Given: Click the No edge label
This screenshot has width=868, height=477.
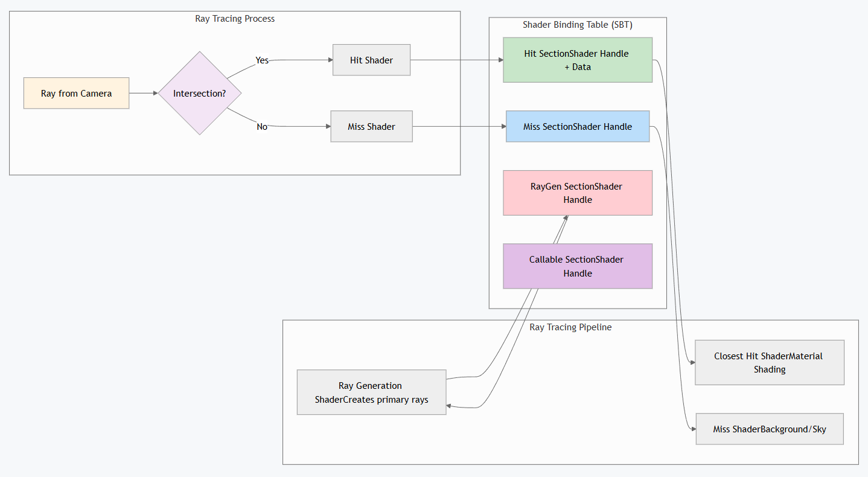Looking at the screenshot, I should click(262, 127).
